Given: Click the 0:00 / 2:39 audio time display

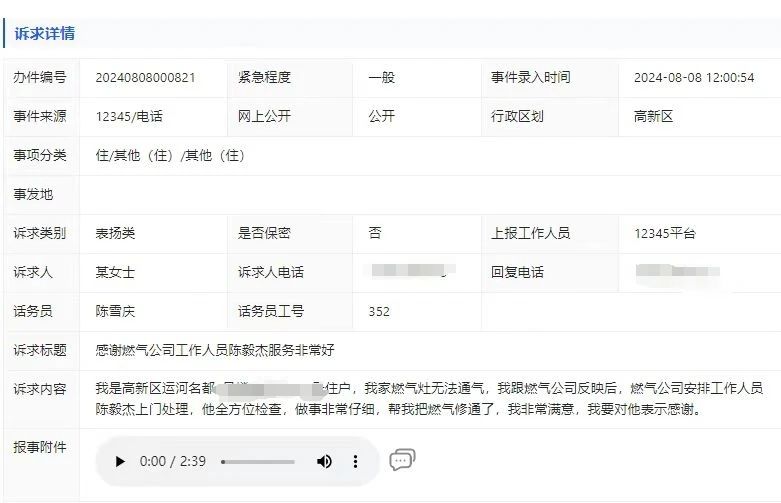Looking at the screenshot, I should click(173, 461).
